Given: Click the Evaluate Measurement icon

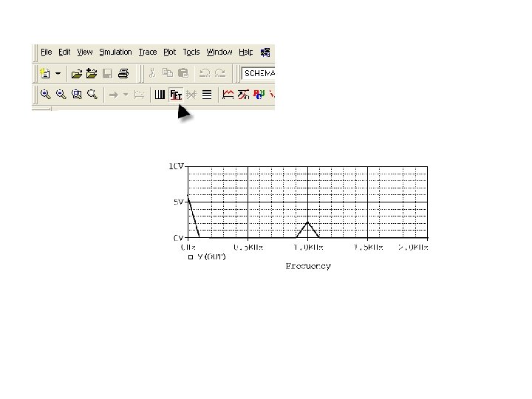Looking at the screenshot, I should (x=243, y=94).
